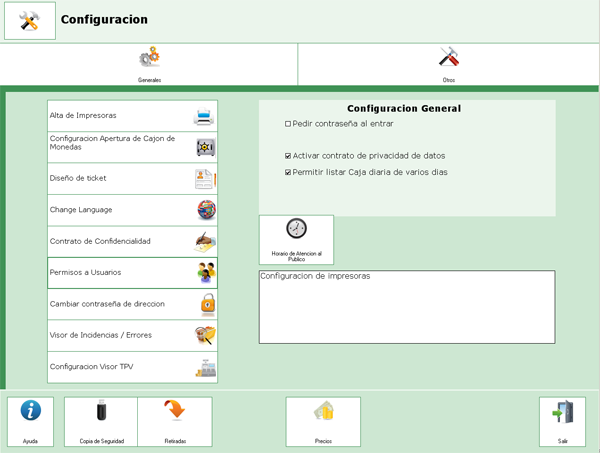This screenshot has width=600, height=453.
Task: Toggle Permitir listar Caja diaria checkbox
Action: 288,172
